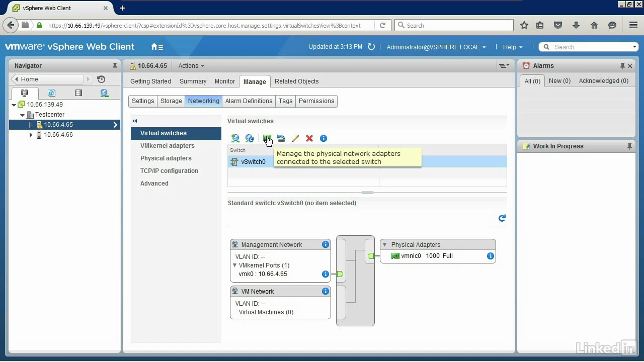Collapse the 10.66.139.49 tree node
The height and width of the screenshot is (362, 644).
(14, 105)
